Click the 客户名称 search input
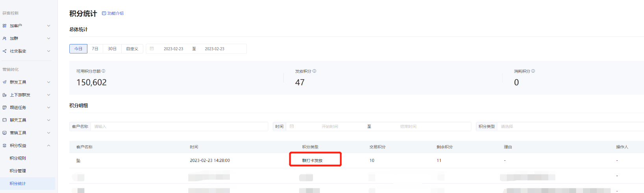Image resolution: width=644 pixels, height=193 pixels. click(x=179, y=127)
